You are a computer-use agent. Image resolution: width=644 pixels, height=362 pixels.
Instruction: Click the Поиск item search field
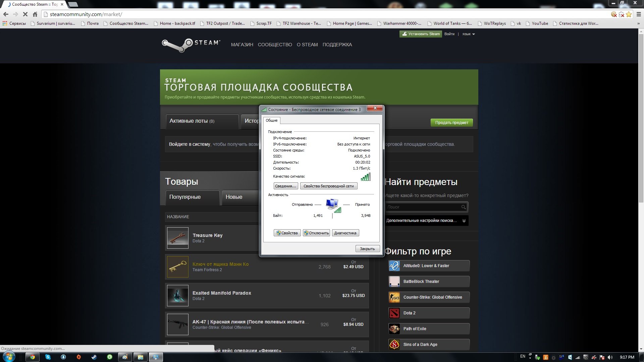pos(423,207)
